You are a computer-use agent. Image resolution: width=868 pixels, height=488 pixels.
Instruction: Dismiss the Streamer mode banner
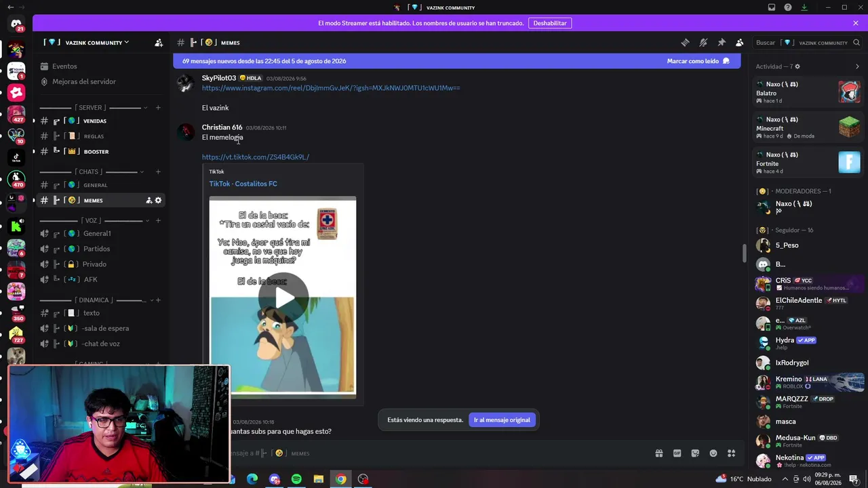(856, 23)
